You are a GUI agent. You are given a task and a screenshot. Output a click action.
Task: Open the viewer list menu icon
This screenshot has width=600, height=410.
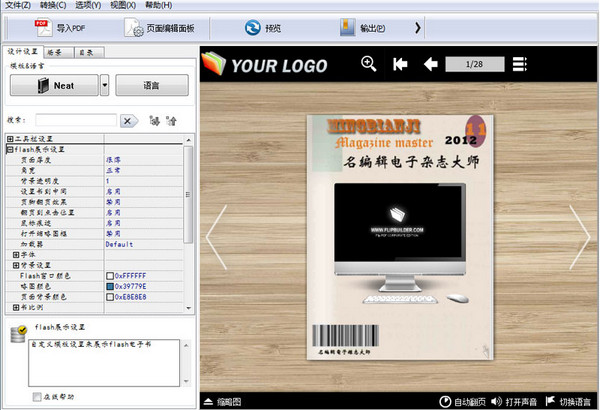[520, 64]
